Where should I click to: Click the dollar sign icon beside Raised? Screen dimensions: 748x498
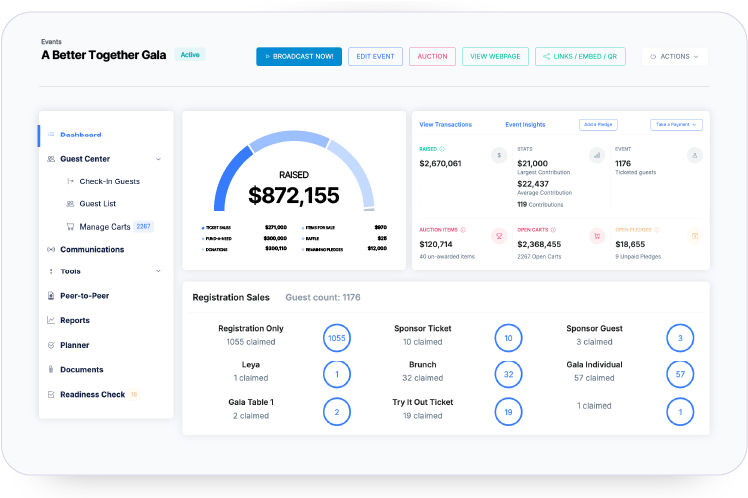[x=498, y=155]
